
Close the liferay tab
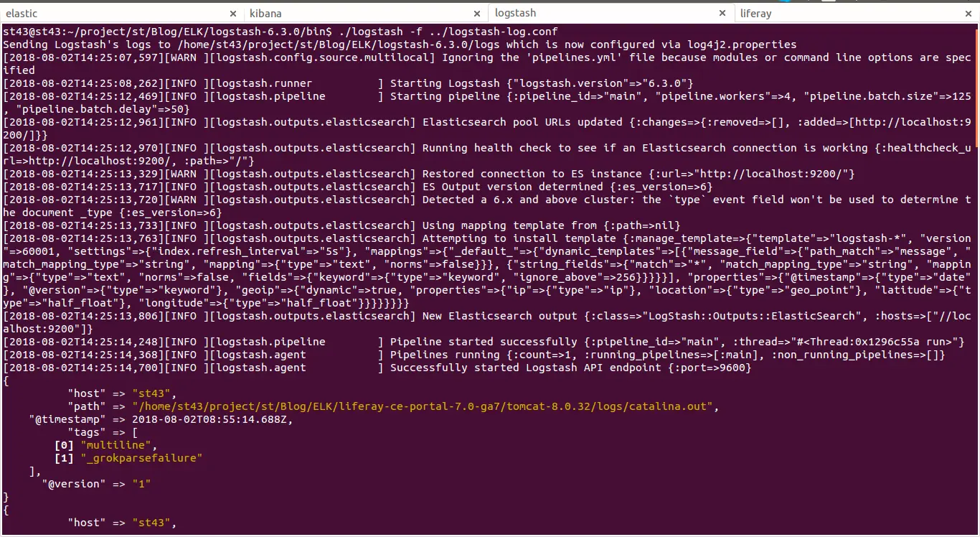(x=969, y=14)
